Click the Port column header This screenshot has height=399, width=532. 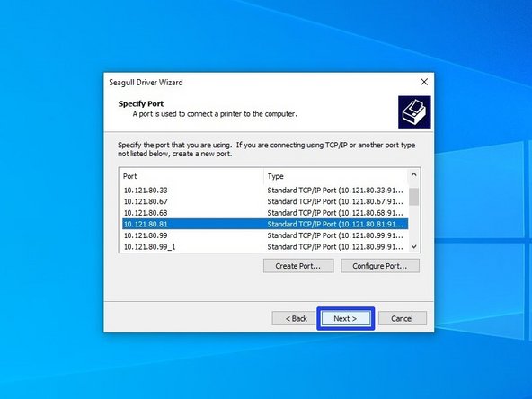click(x=191, y=176)
